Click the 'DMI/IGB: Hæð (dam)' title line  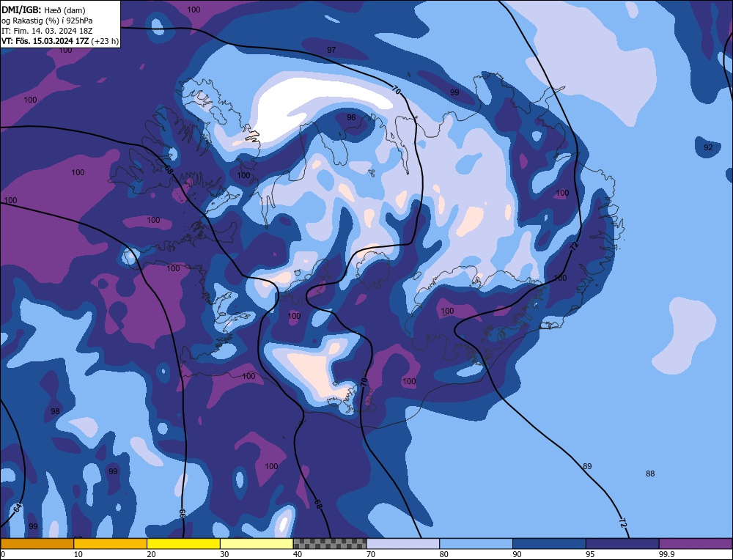pyautogui.click(x=43, y=10)
